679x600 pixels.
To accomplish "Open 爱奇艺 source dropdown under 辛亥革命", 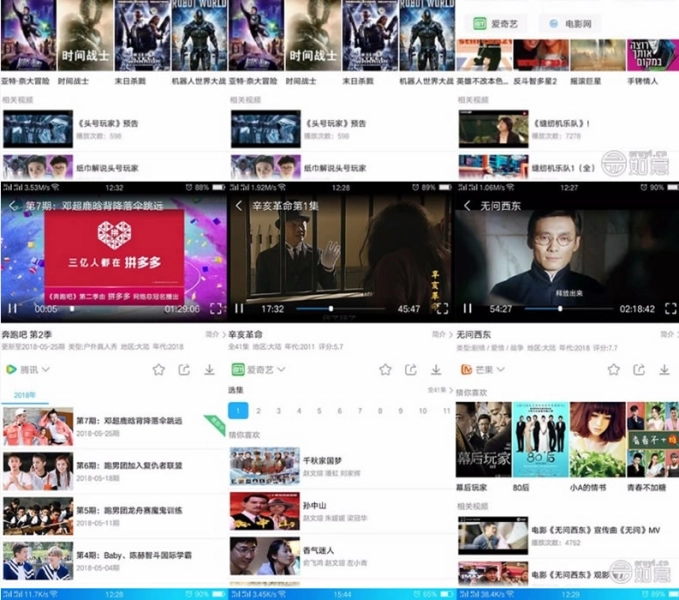I will [259, 370].
